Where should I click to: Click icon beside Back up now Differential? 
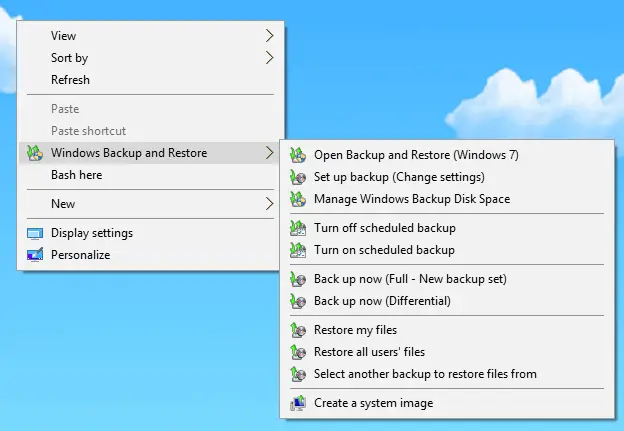(x=298, y=301)
